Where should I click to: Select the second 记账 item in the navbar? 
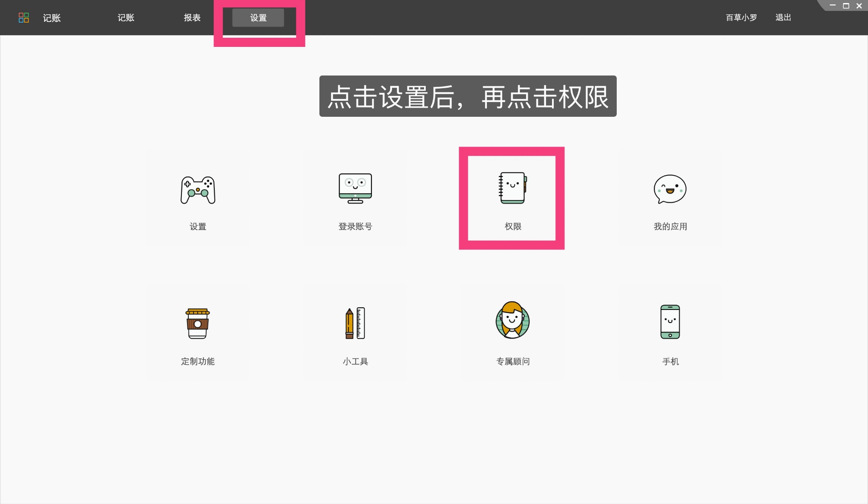click(x=126, y=18)
